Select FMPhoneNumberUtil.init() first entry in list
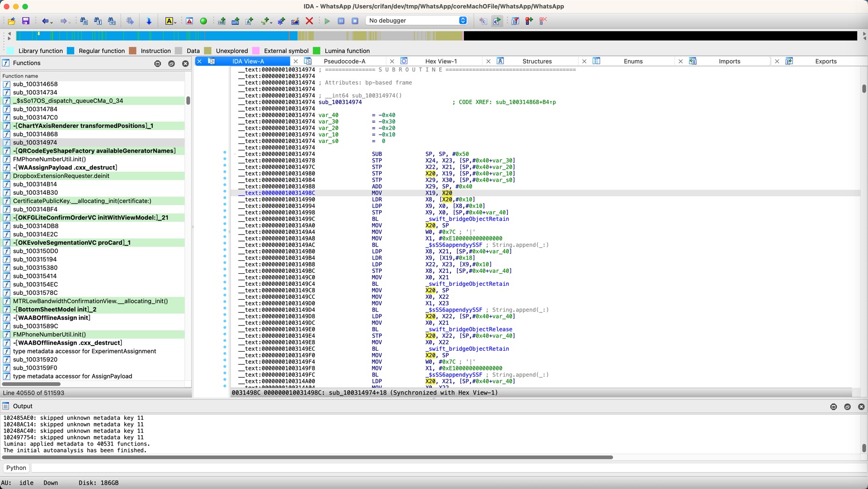The height and width of the screenshot is (489, 868). (x=93, y=159)
